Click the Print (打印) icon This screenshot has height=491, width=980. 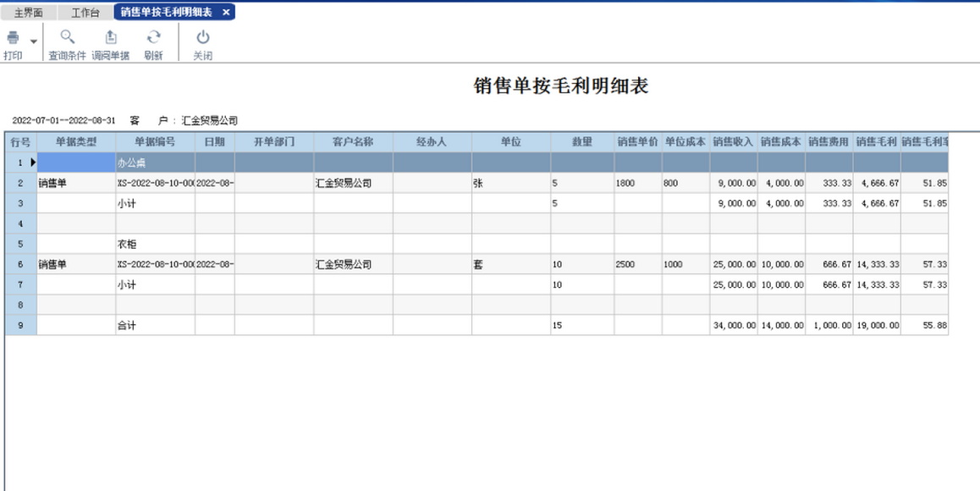13,39
